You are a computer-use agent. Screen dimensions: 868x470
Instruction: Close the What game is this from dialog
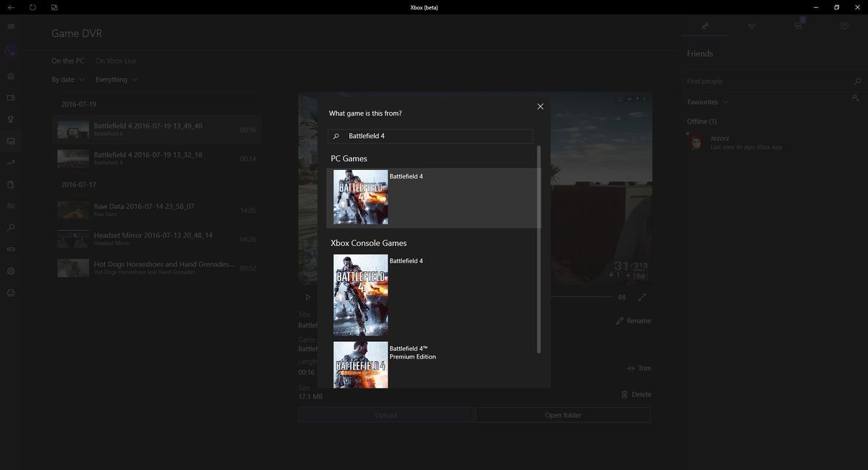pyautogui.click(x=540, y=106)
